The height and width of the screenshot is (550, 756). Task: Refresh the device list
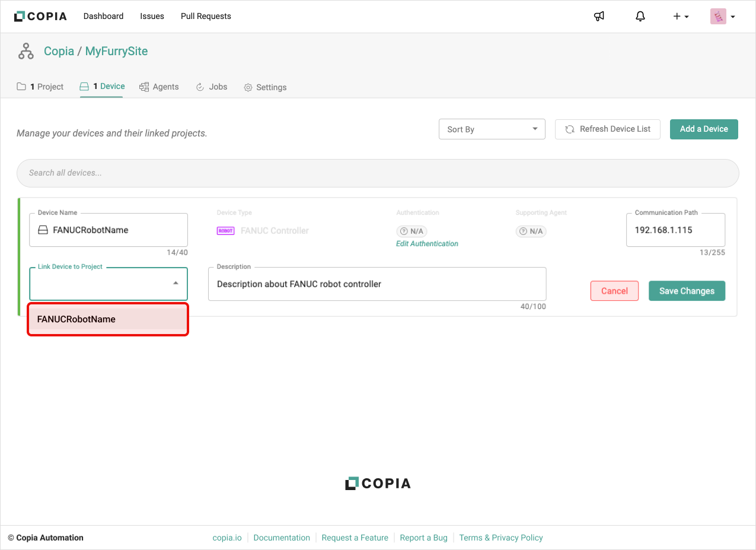tap(607, 129)
